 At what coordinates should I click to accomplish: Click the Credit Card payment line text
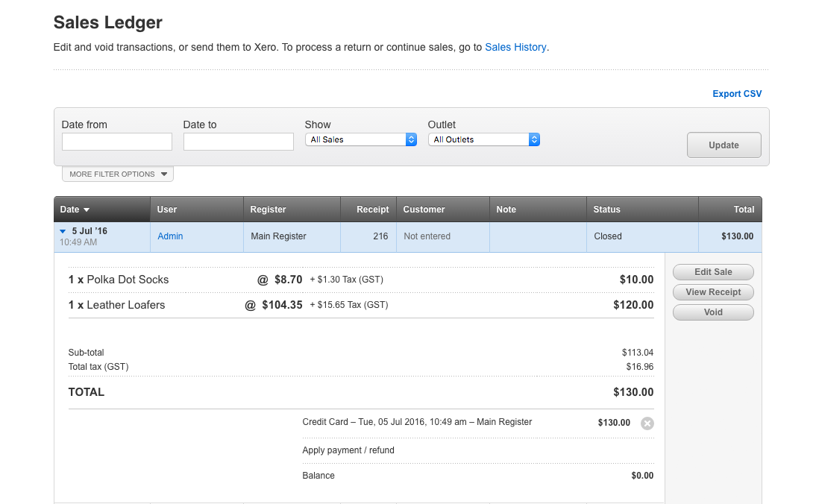(x=417, y=422)
